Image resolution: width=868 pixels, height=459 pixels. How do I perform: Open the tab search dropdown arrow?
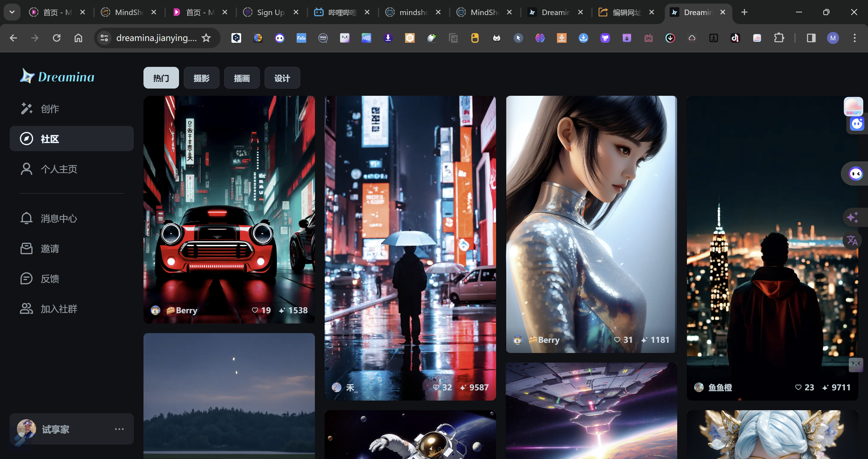(x=12, y=12)
